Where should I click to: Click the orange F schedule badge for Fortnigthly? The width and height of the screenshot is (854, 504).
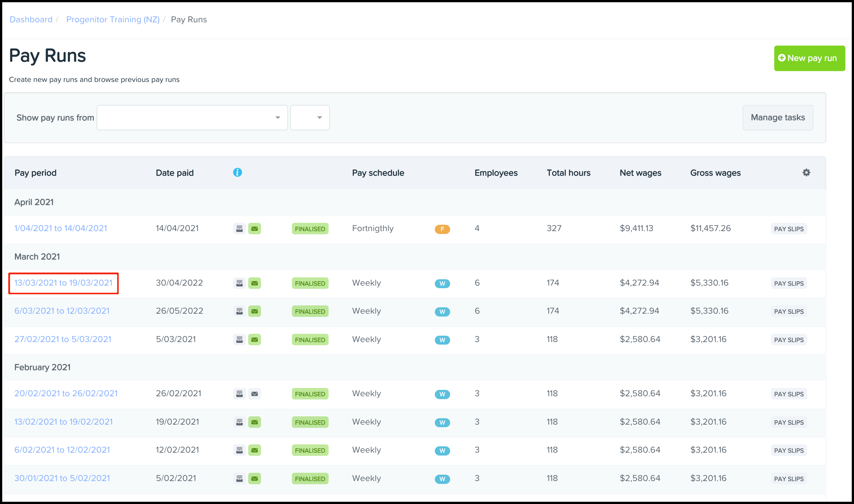tap(442, 229)
